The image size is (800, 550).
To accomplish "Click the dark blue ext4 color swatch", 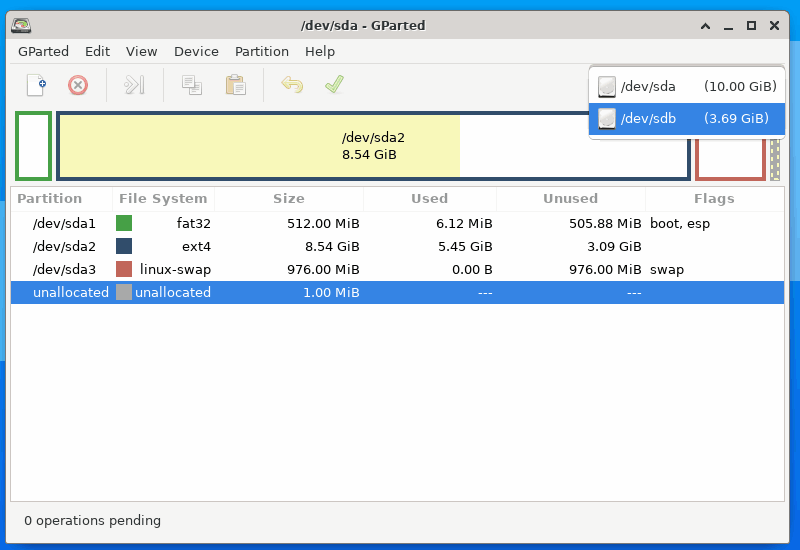I will click(x=124, y=246).
